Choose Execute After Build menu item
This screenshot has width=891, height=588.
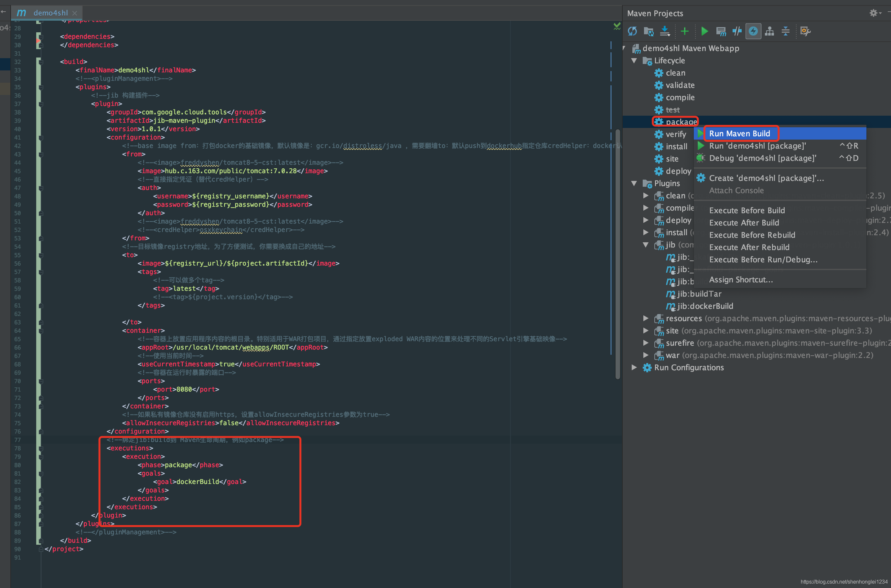780,223
